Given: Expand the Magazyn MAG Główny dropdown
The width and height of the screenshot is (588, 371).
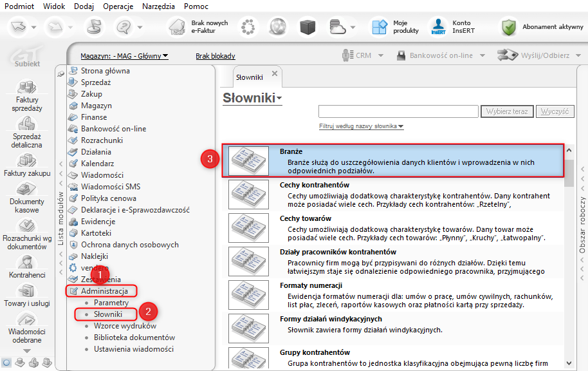Looking at the screenshot, I should [124, 56].
